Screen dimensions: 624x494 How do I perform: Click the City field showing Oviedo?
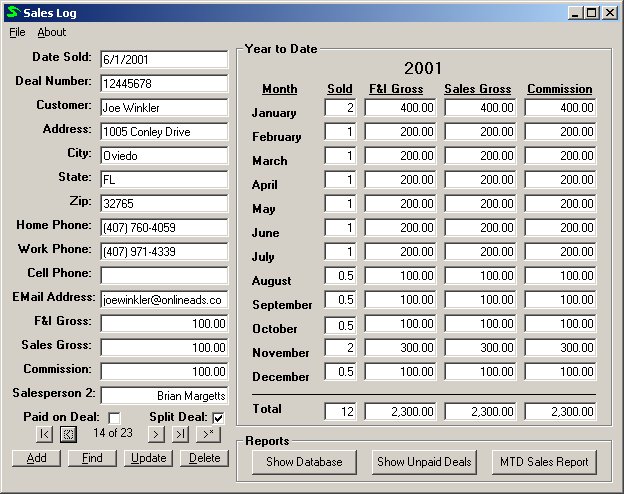point(164,155)
